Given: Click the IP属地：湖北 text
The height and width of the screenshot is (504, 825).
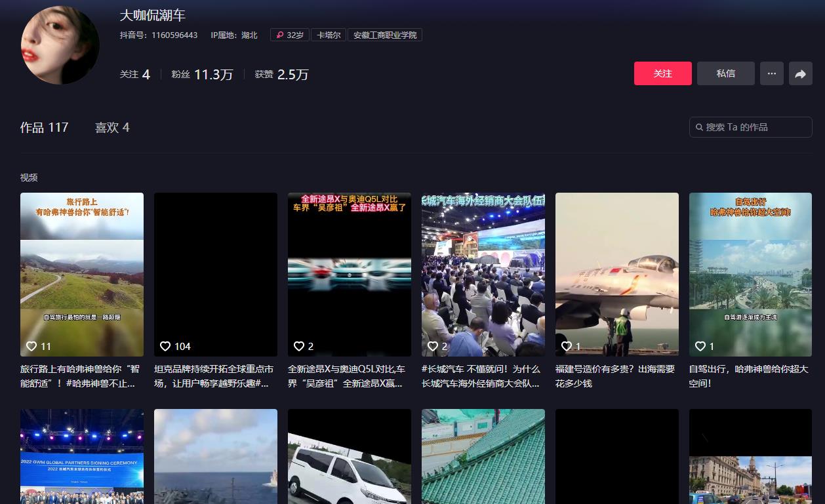Looking at the screenshot, I should point(234,35).
